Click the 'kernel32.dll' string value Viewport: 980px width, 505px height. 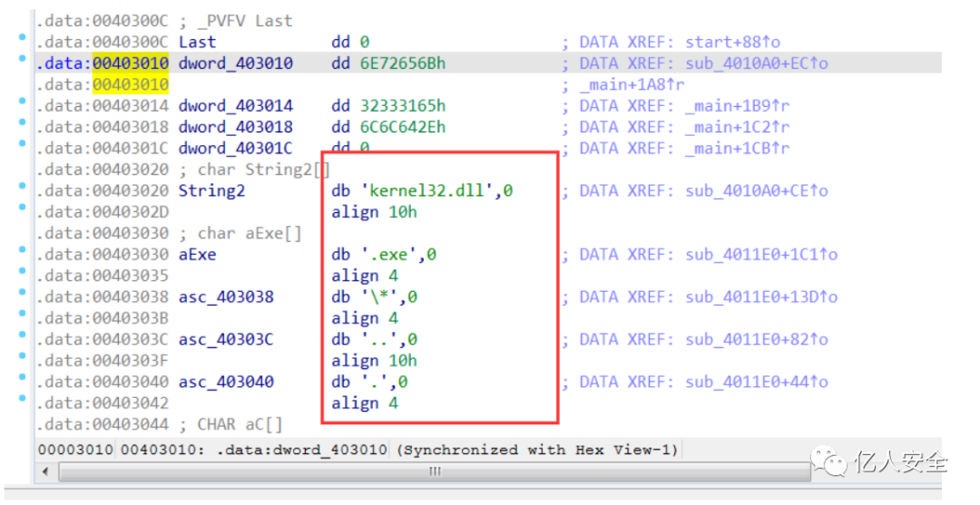pyautogui.click(x=426, y=190)
